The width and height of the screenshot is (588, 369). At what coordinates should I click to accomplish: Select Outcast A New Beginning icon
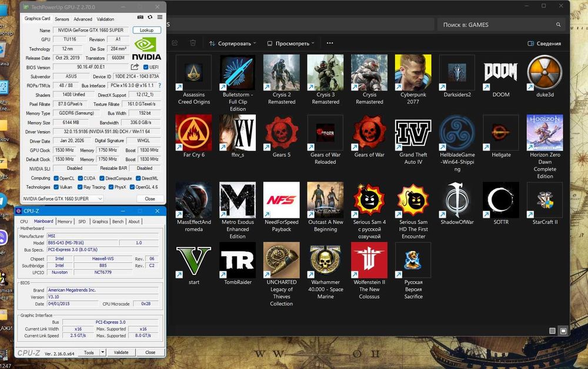(325, 200)
